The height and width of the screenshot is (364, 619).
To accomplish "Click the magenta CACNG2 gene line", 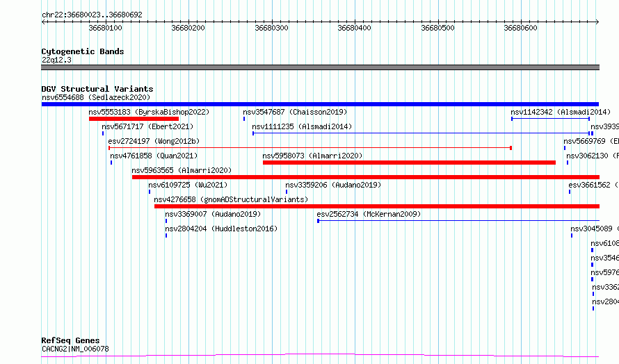I will (320, 356).
